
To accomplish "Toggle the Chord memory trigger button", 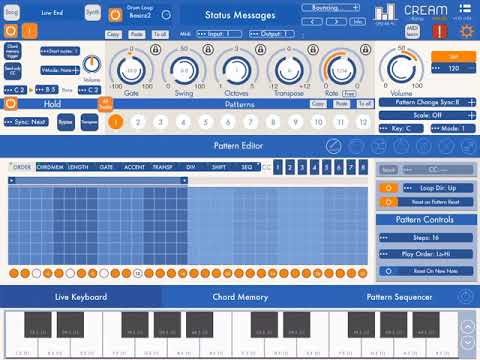I will pyautogui.click(x=13, y=51).
